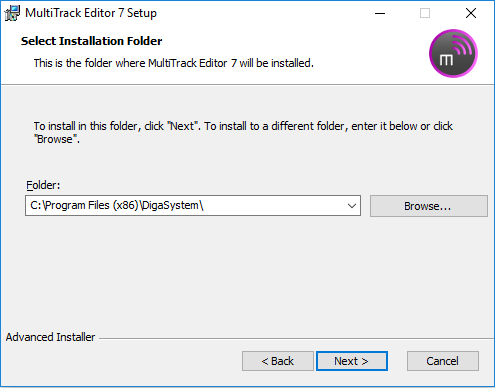Close the setup window with the X
Screen dimensions: 495x388
(471, 13)
